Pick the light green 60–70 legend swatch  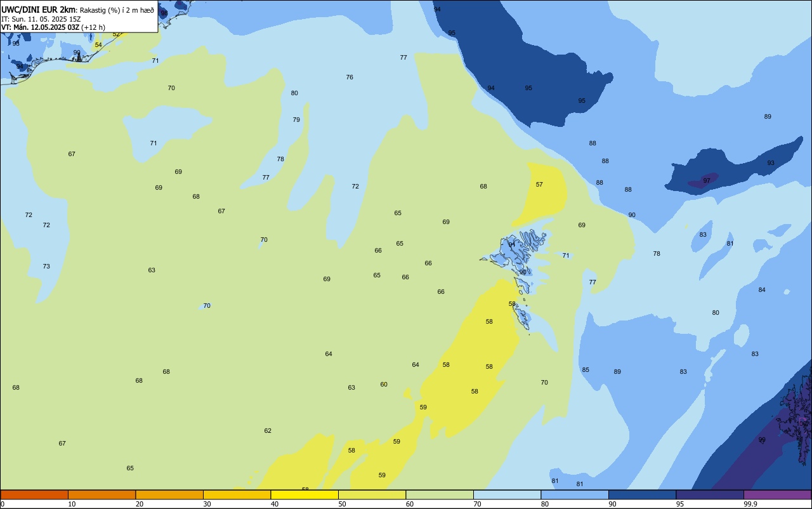tap(440, 494)
